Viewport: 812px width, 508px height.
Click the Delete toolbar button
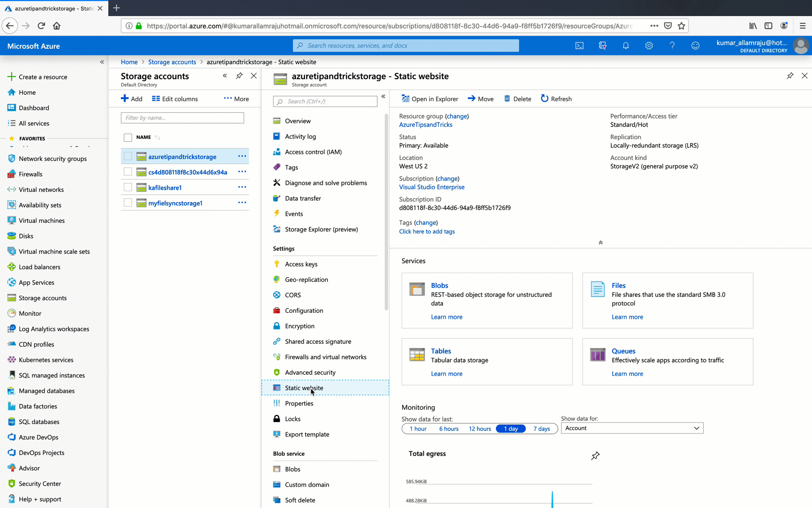pyautogui.click(x=518, y=99)
